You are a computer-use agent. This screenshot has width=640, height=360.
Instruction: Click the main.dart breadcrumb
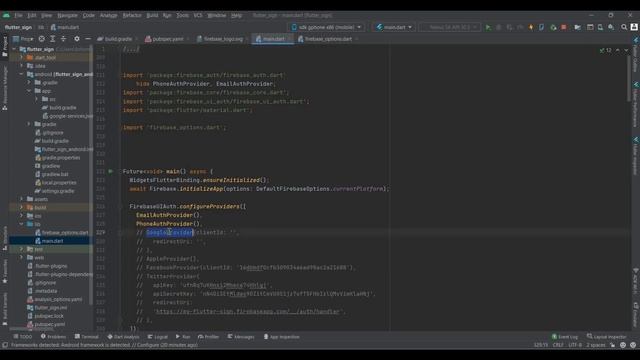[64, 27]
